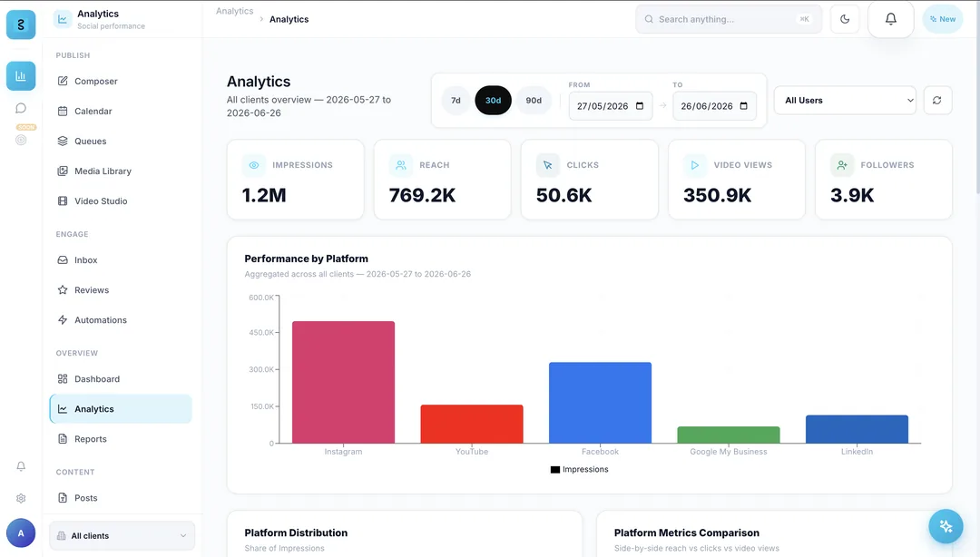This screenshot has height=557, width=980.
Task: Select the analytics chart icon in left rail
Action: (21, 75)
